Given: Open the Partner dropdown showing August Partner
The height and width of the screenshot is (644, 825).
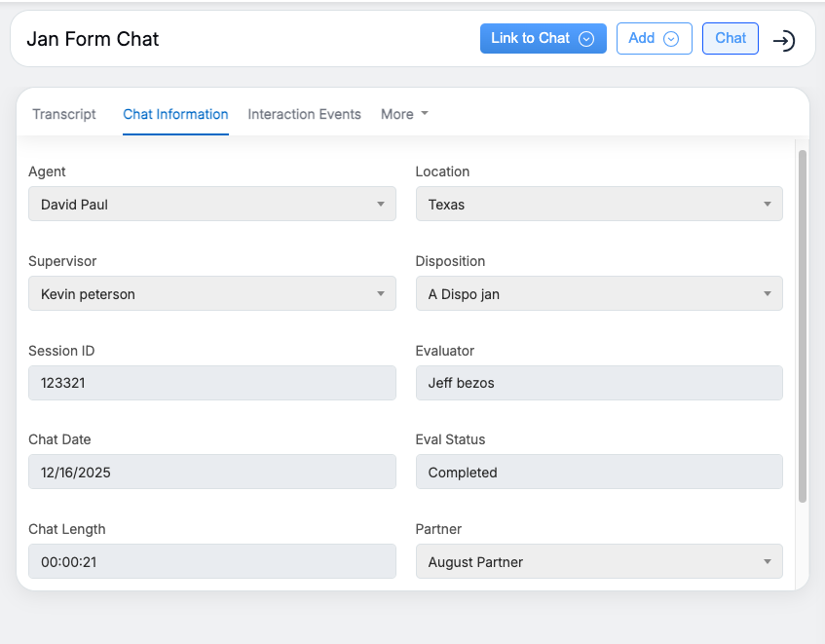Looking at the screenshot, I should (598, 562).
